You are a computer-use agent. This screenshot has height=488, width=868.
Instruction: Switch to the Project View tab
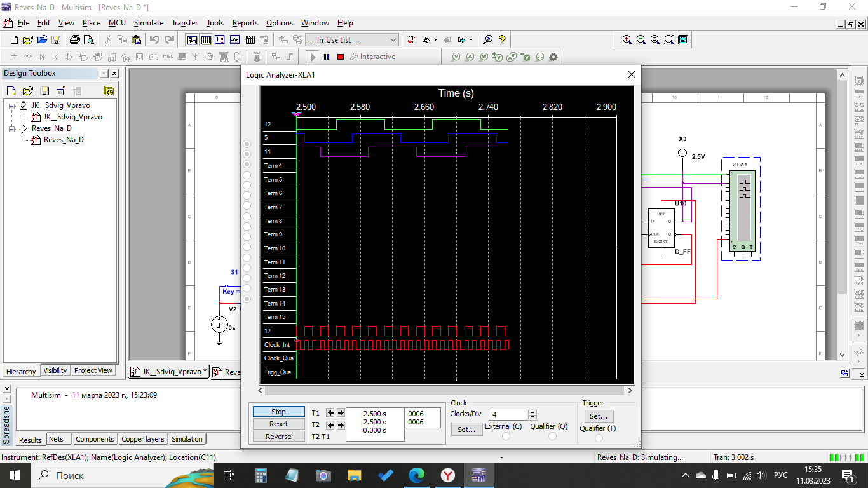coord(93,370)
